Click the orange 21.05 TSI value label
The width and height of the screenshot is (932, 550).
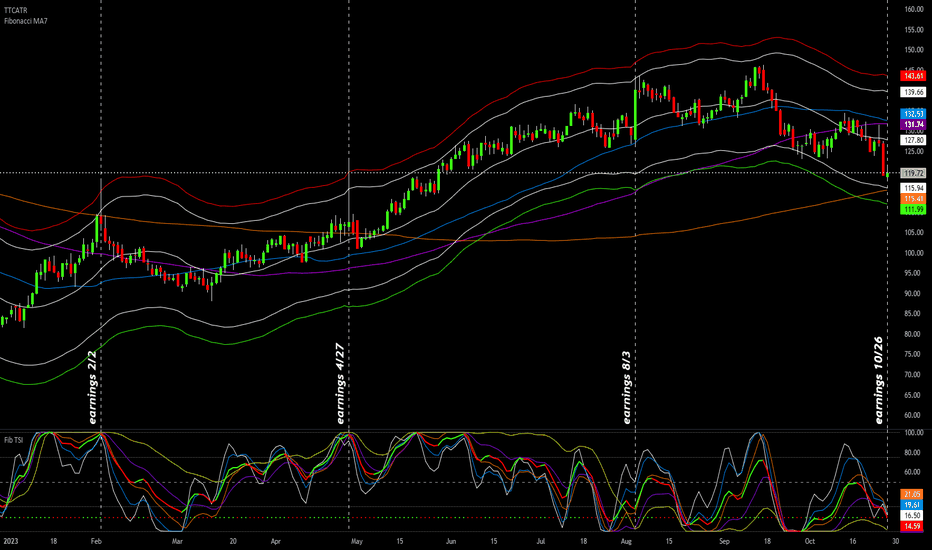(912, 495)
